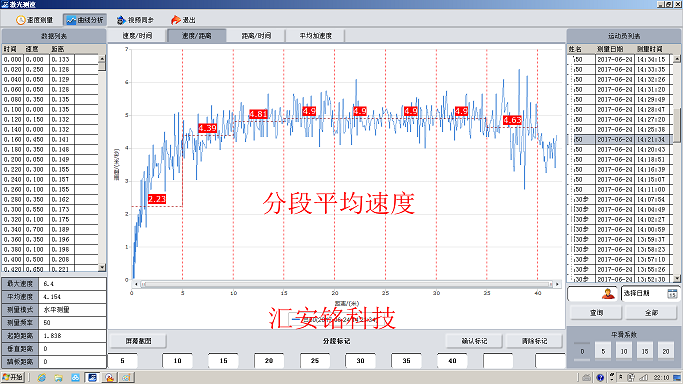The width and height of the screenshot is (683, 384).
Task: Click the 屏幕截图 screenshot button
Action: [x=138, y=341]
